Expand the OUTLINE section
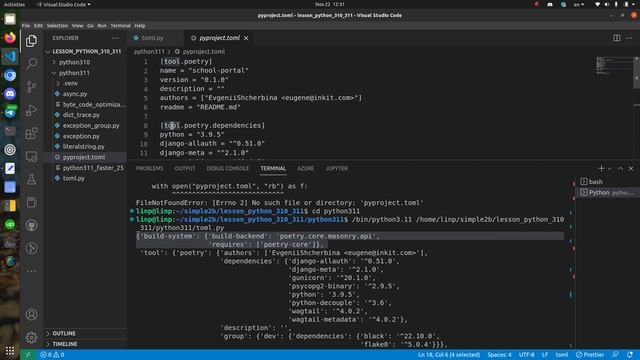 (x=64, y=333)
